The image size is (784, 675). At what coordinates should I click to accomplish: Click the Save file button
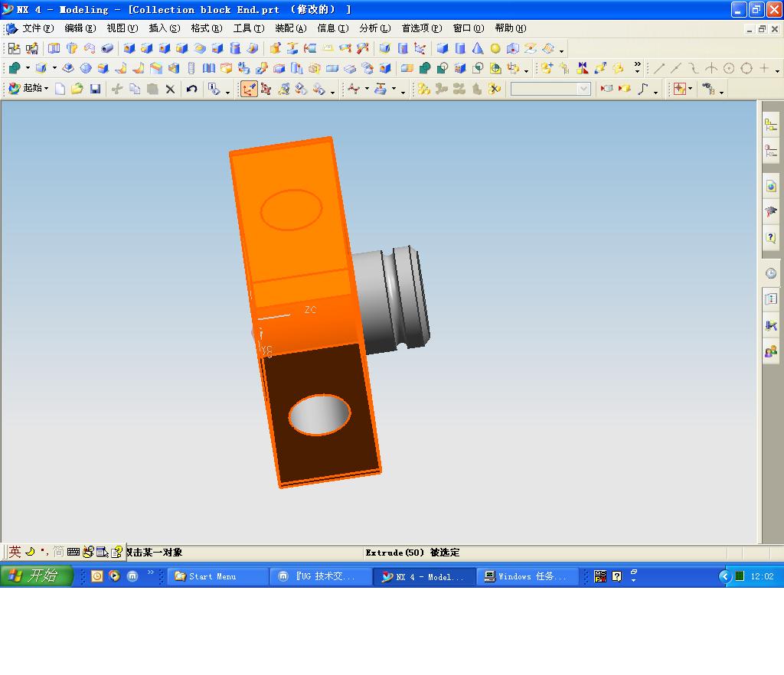coord(94,88)
